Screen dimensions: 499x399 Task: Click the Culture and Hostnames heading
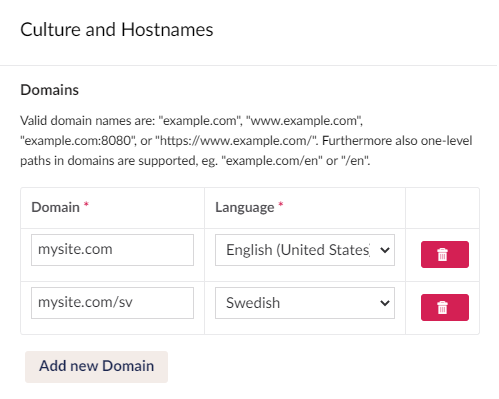click(x=117, y=30)
